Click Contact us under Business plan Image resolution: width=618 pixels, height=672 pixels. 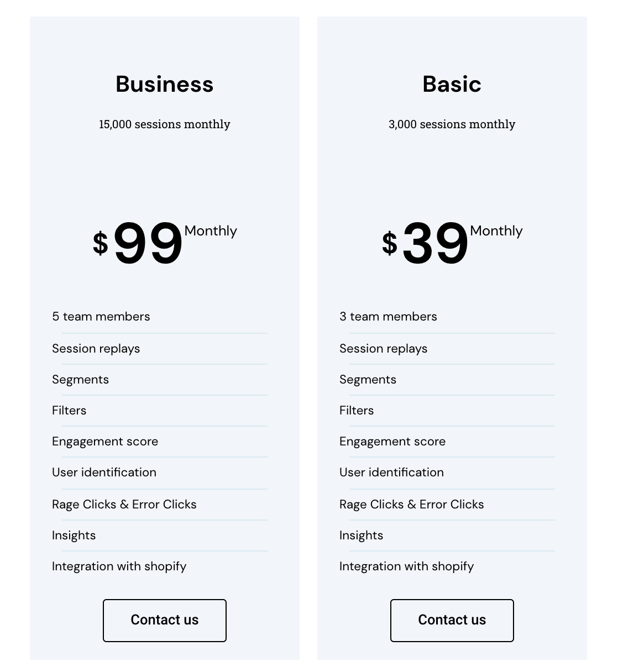tap(165, 620)
